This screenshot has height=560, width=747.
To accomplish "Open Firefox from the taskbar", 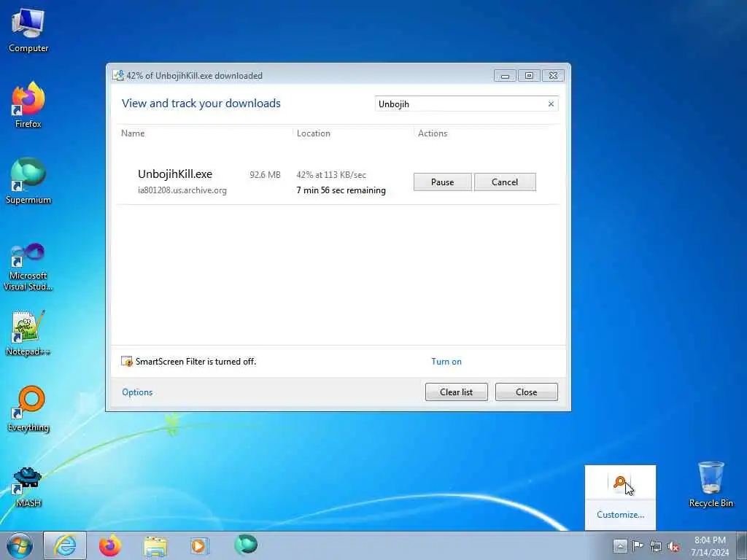I will point(110,545).
